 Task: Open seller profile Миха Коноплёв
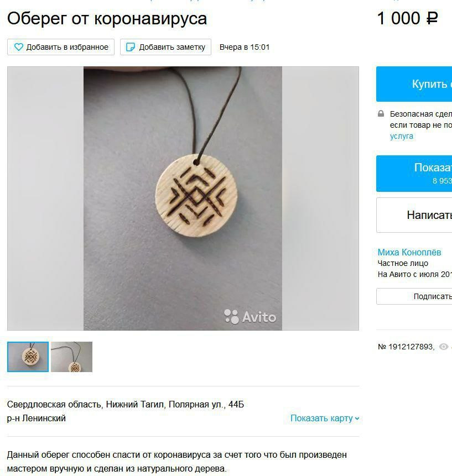[x=409, y=252]
